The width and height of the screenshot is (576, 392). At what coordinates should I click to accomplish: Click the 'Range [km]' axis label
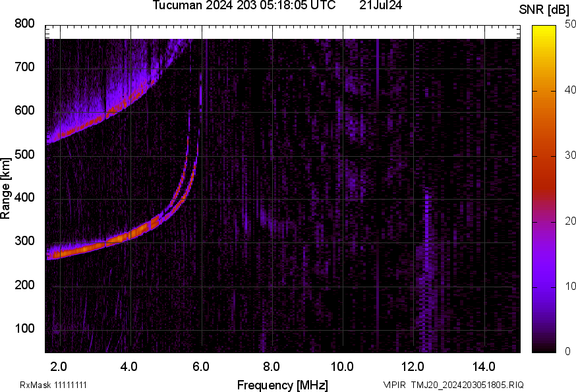tap(5, 188)
